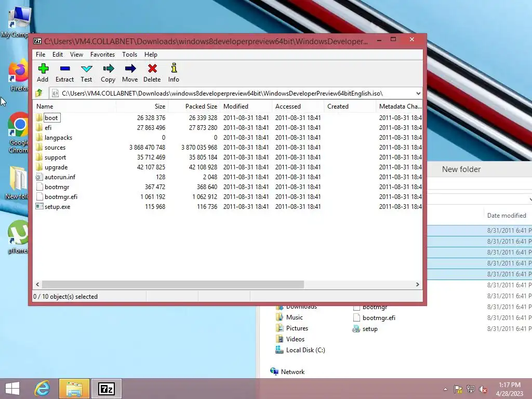Select the setup.exe file icon
Viewport: 532px width, 399px height.
click(x=39, y=206)
